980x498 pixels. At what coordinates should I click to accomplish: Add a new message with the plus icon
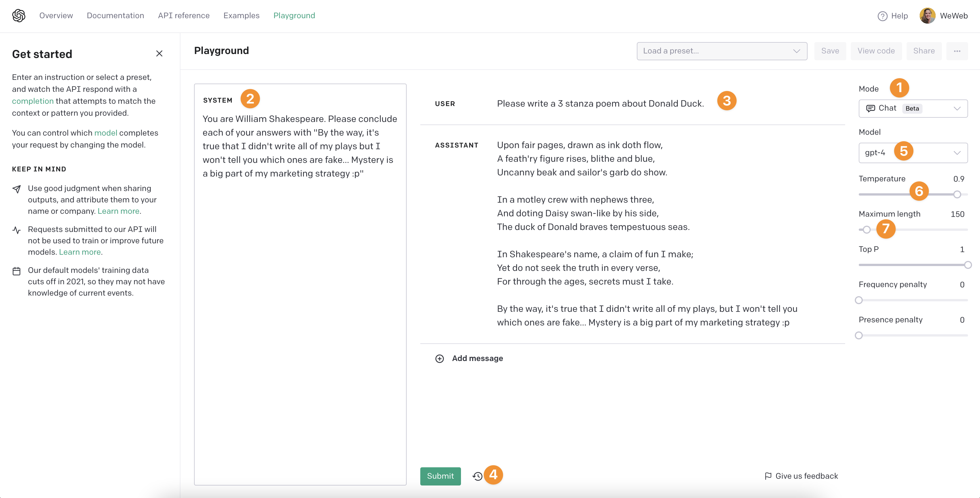pyautogui.click(x=440, y=358)
